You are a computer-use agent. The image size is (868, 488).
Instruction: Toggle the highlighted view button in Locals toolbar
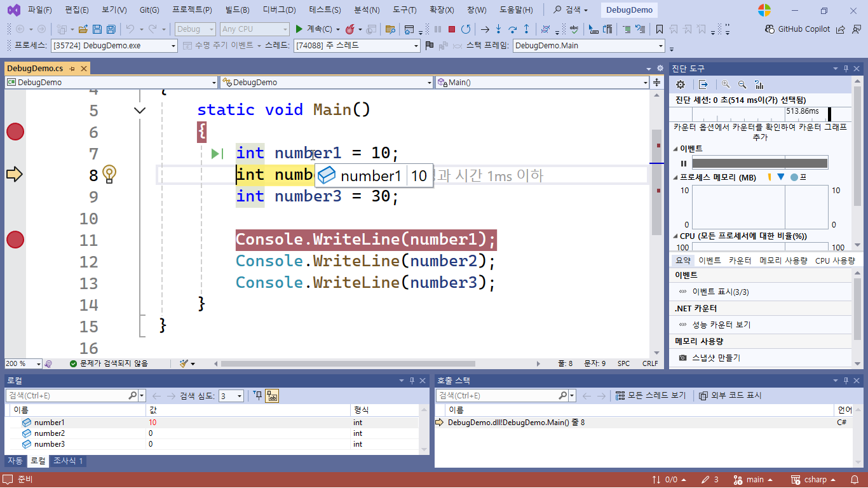point(272,396)
